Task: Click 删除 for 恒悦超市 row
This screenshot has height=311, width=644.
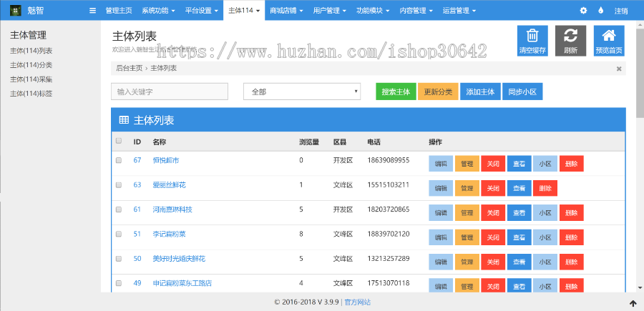Action: 571,164
